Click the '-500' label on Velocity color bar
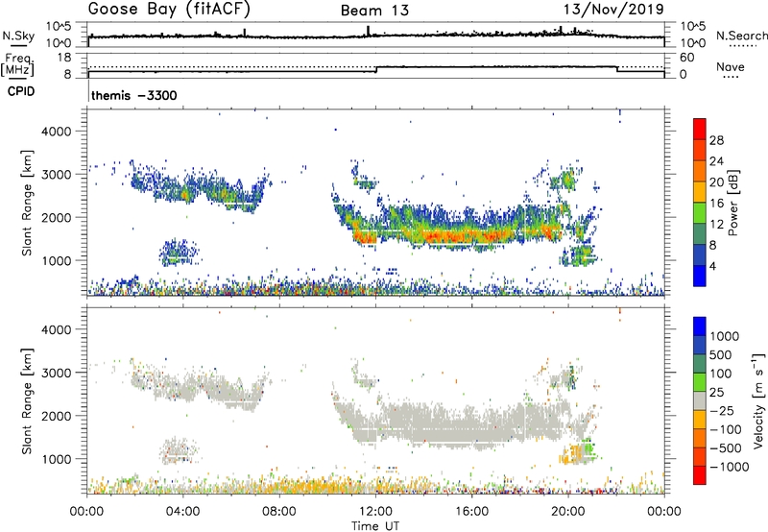768x532 pixels. pos(726,448)
